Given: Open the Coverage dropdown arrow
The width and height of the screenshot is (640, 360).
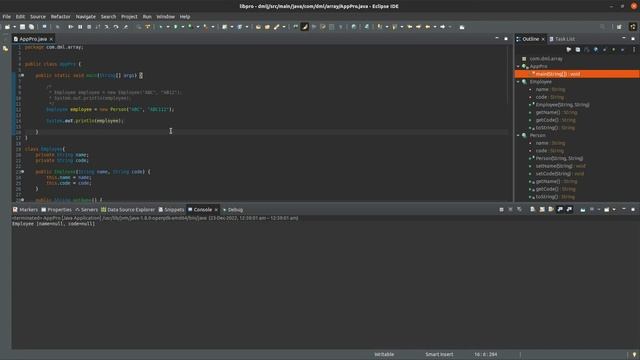Looking at the screenshot, I should pyautogui.click(x=198, y=27).
